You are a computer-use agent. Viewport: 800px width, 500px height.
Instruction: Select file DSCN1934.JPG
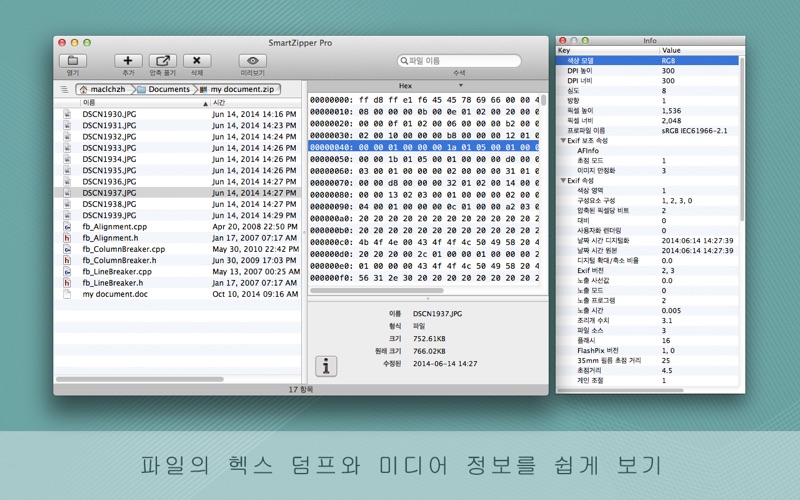click(x=109, y=159)
